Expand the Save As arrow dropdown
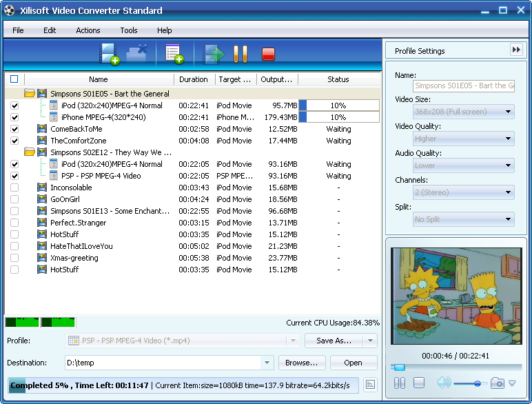Viewport: 532px width, 404px height. pos(370,341)
